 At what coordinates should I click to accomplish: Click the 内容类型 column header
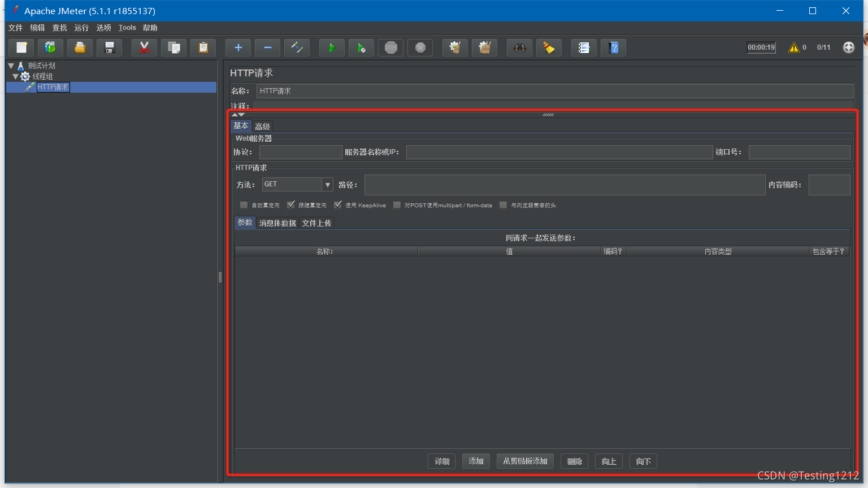click(x=718, y=251)
